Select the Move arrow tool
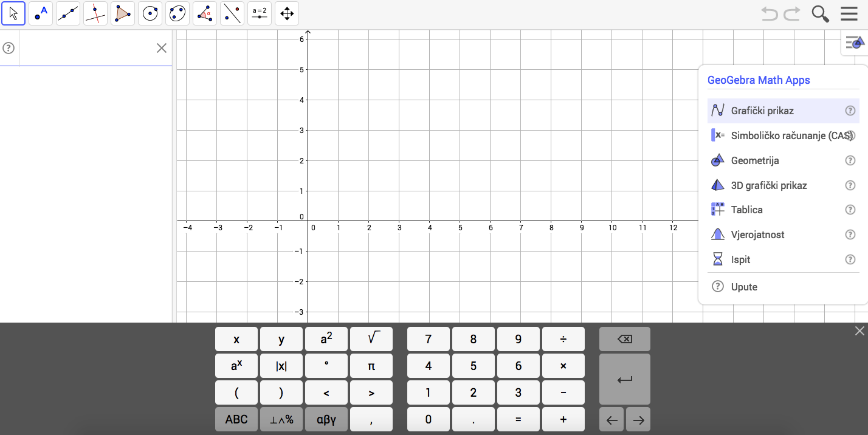The height and width of the screenshot is (435, 868). pyautogui.click(x=13, y=13)
